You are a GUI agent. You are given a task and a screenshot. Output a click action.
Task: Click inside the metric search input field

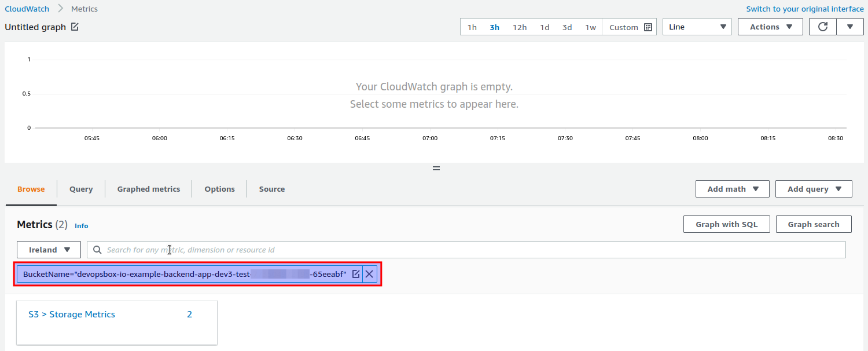(x=289, y=250)
